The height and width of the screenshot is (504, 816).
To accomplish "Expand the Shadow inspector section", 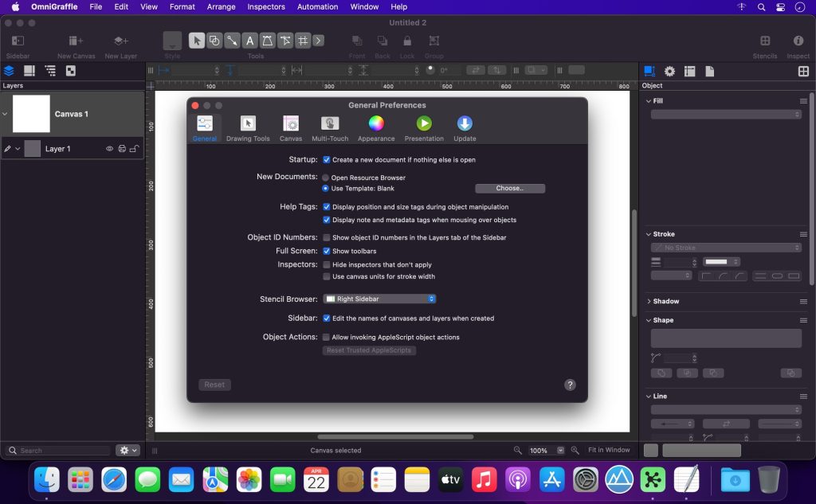I will click(649, 302).
